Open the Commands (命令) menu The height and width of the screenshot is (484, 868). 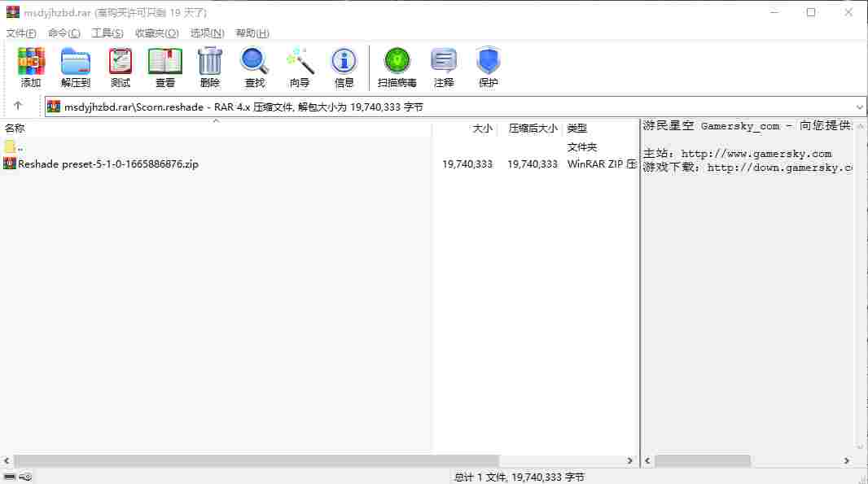pyautogui.click(x=64, y=33)
